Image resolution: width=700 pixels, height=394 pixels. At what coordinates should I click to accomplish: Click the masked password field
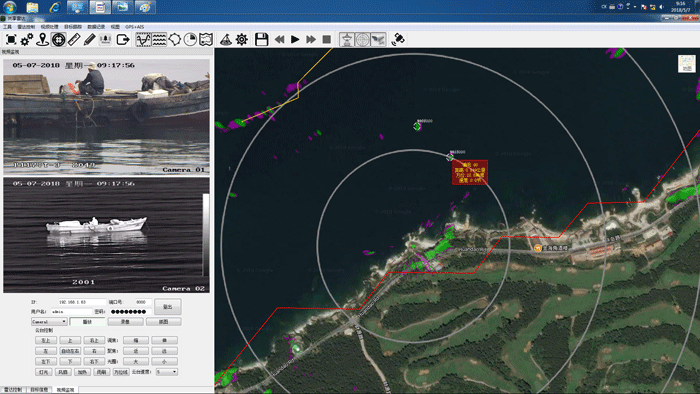point(130,311)
